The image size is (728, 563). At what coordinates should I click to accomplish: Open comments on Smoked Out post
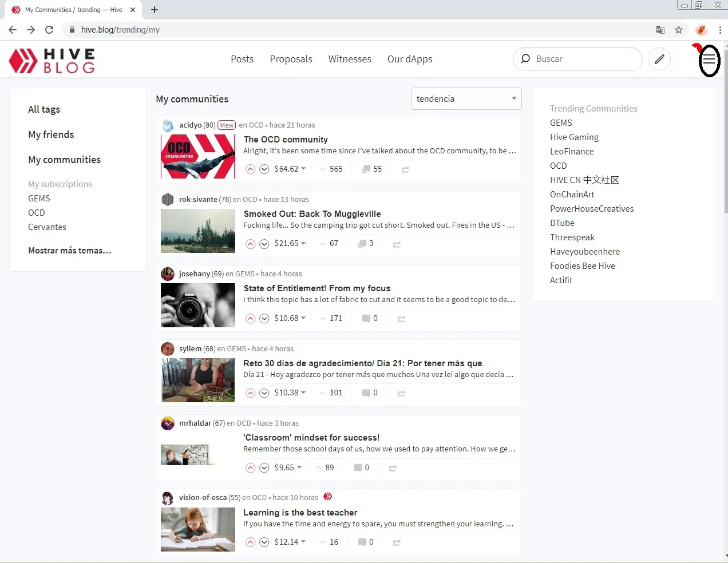point(366,244)
